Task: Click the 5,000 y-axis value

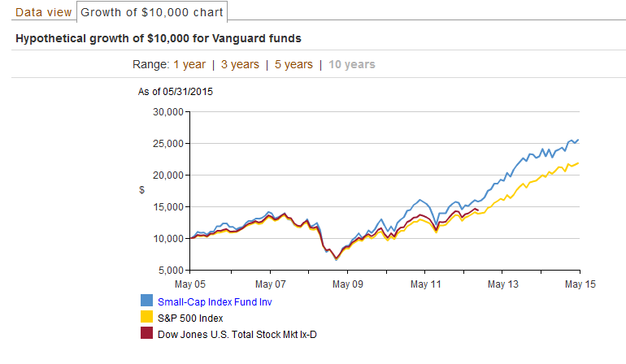Action: 168,270
